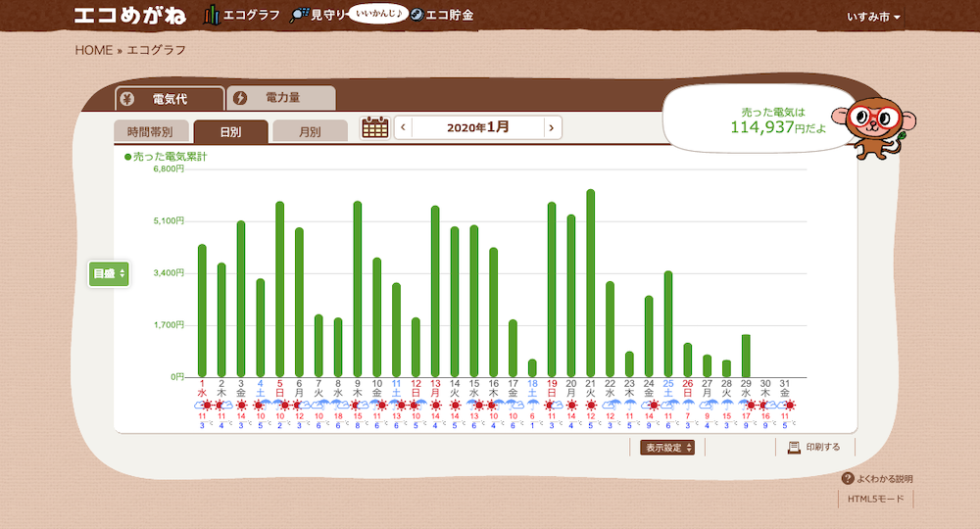980x529 pixels.
Task: Click date label 26 日 on axis
Action: 688,389
